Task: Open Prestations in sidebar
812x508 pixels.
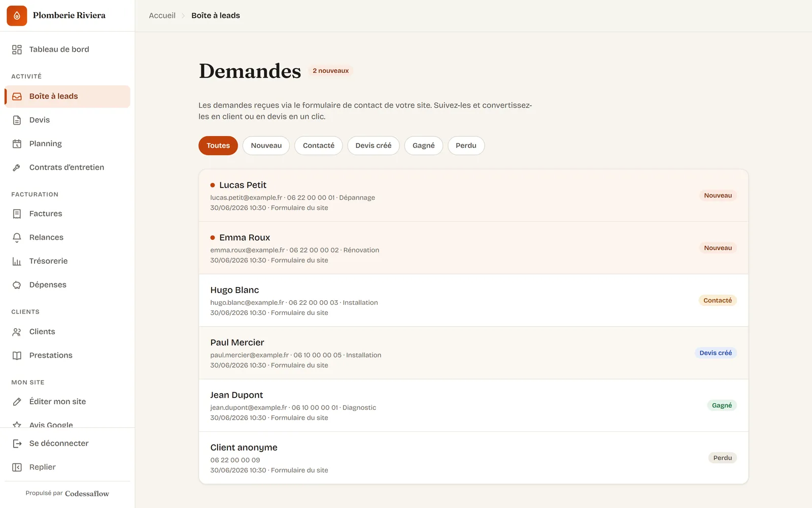Action: [67, 355]
